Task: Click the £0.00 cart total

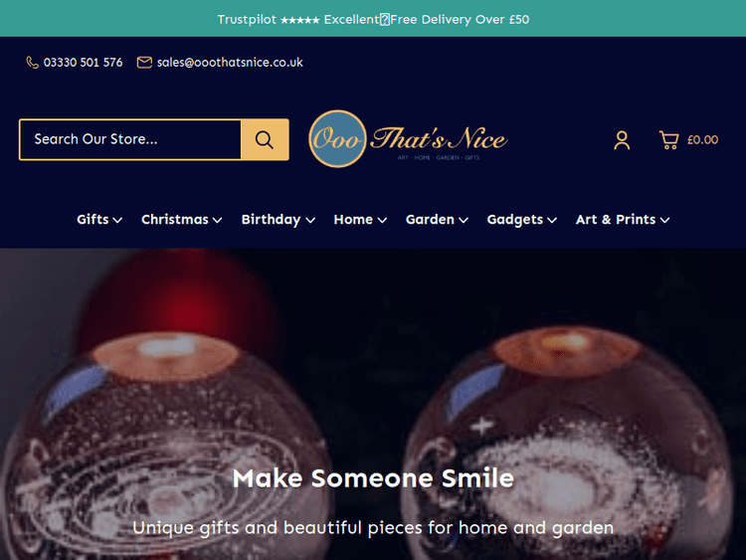Action: tap(702, 140)
